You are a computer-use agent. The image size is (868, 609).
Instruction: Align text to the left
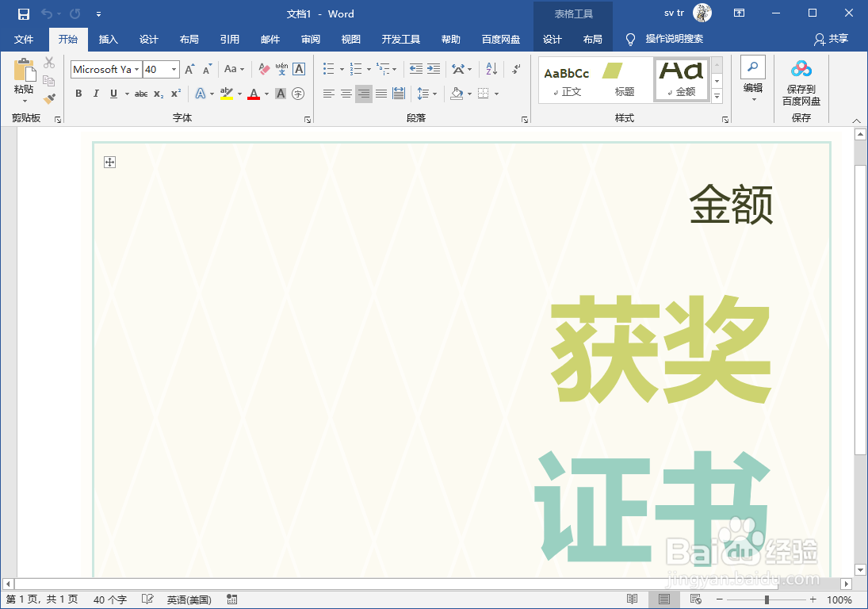(x=329, y=94)
